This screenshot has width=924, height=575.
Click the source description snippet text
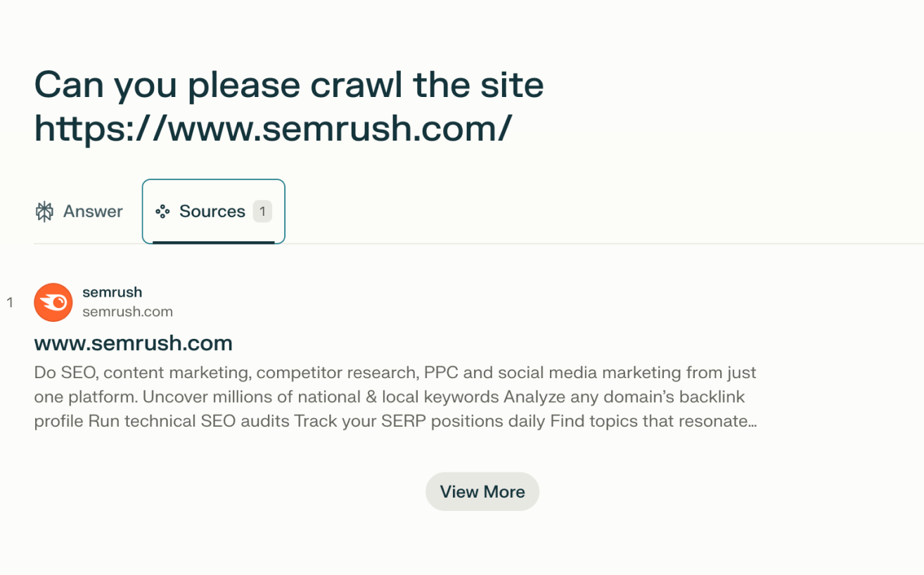394,396
